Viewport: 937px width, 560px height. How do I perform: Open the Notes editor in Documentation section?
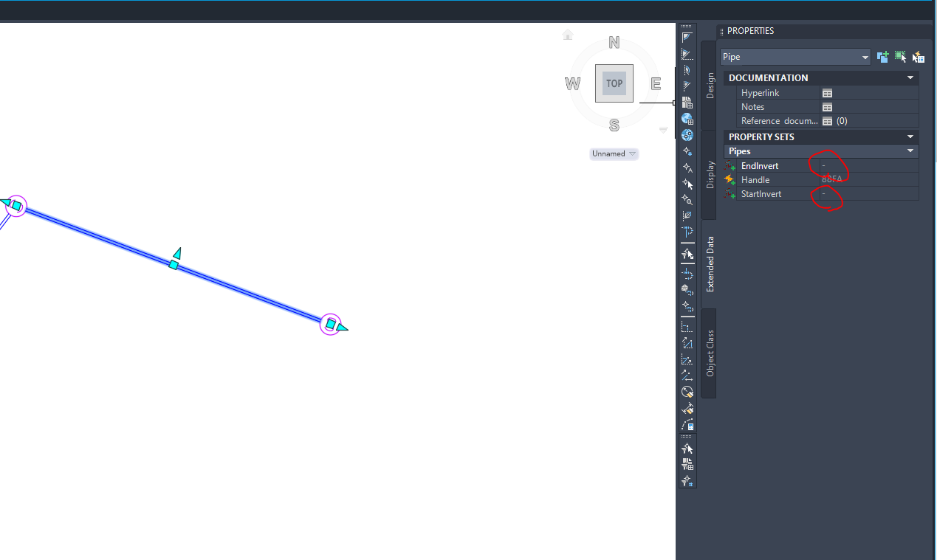(x=827, y=106)
